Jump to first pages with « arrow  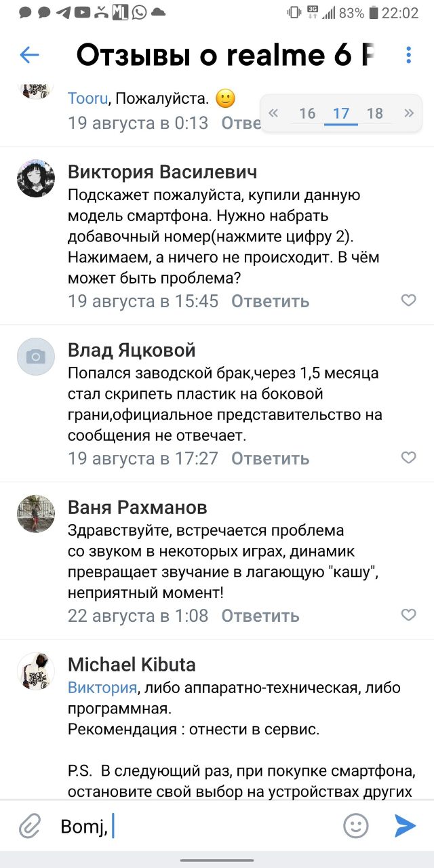[x=274, y=113]
